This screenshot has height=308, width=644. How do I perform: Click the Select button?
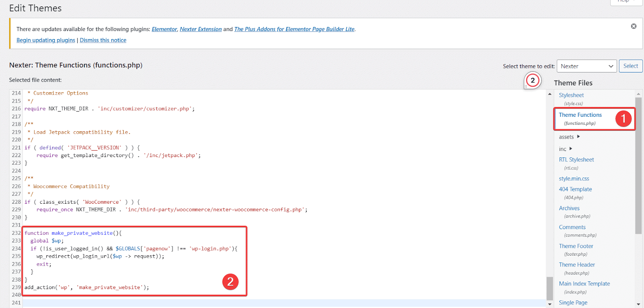coord(631,66)
